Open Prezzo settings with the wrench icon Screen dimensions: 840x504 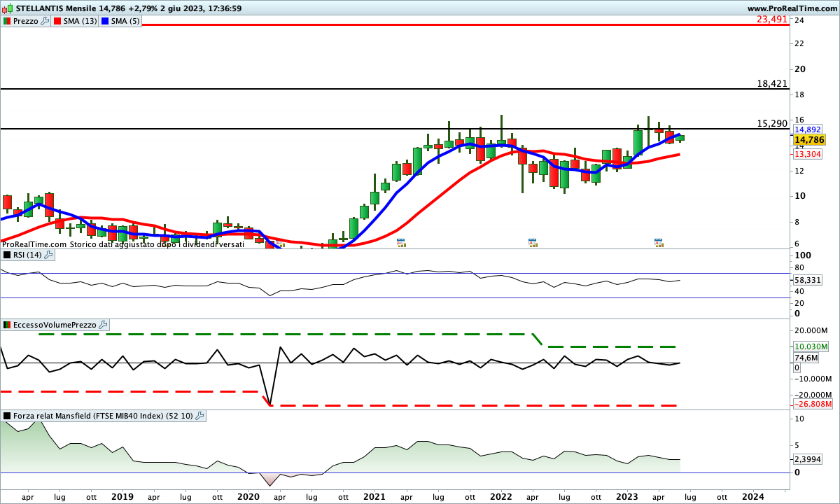coord(45,21)
